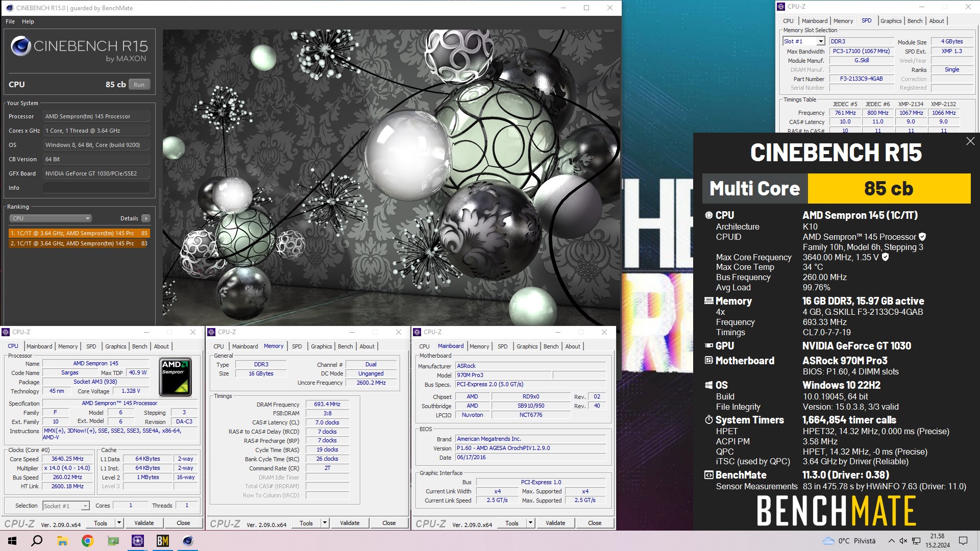Select first ranking entry scoring 85
The width and height of the screenshot is (980, 551).
pos(79,233)
